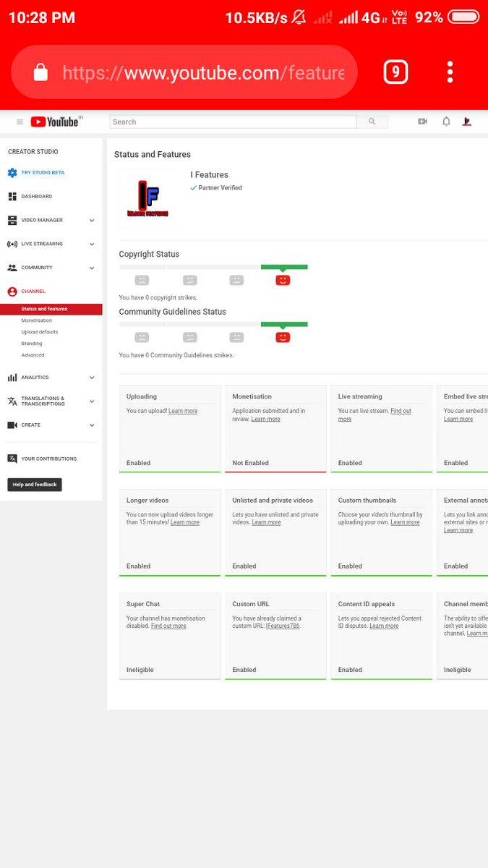Click the Not Enabled status in Monetisation card

[250, 463]
